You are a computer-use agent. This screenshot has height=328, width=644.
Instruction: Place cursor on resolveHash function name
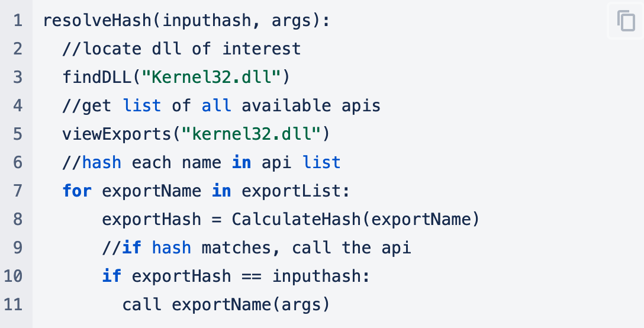[98, 20]
